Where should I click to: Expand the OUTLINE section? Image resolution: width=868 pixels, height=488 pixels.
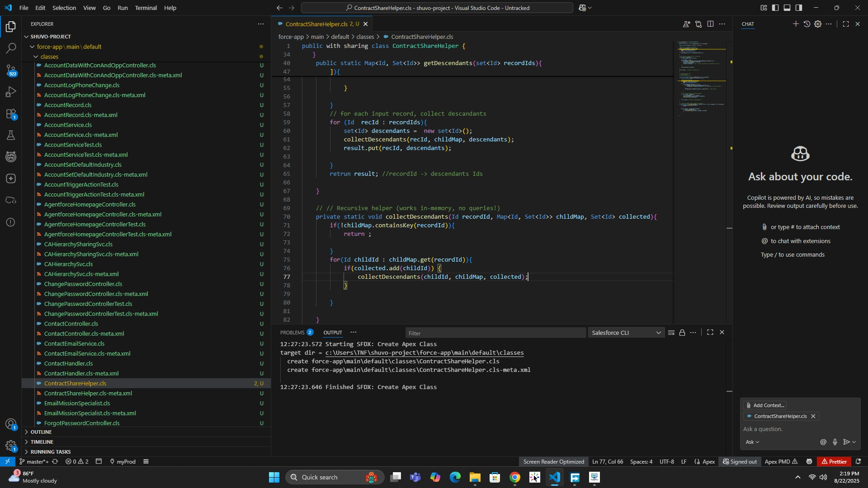click(41, 432)
